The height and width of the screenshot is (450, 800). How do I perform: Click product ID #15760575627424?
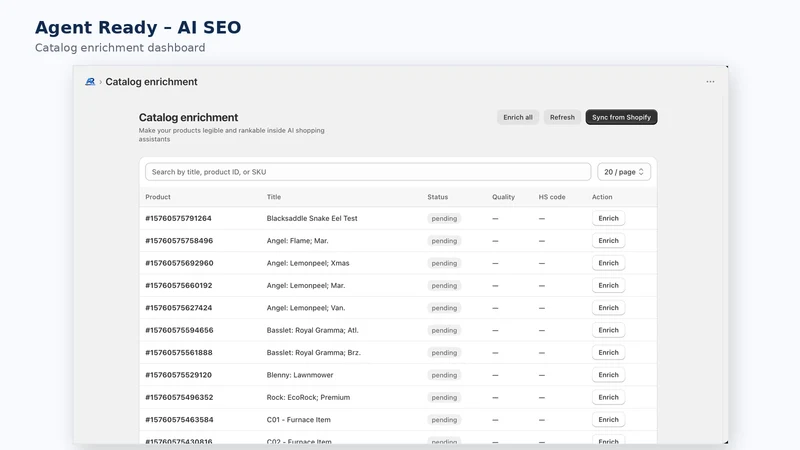[x=179, y=308]
